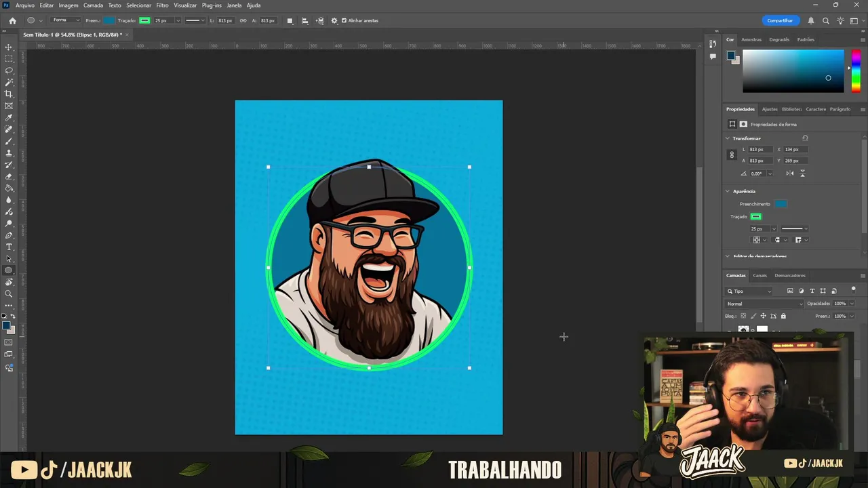The width and height of the screenshot is (868, 488).
Task: Toggle proportions link in Properties panel
Action: coord(732,155)
